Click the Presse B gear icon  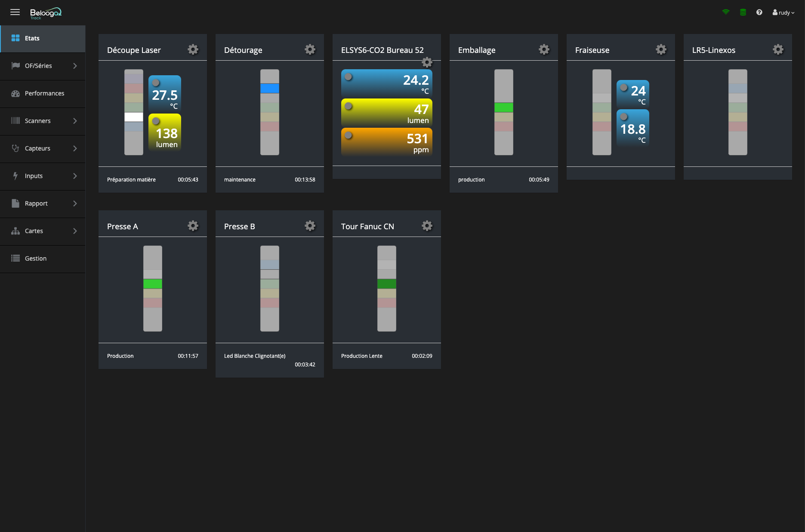(310, 226)
